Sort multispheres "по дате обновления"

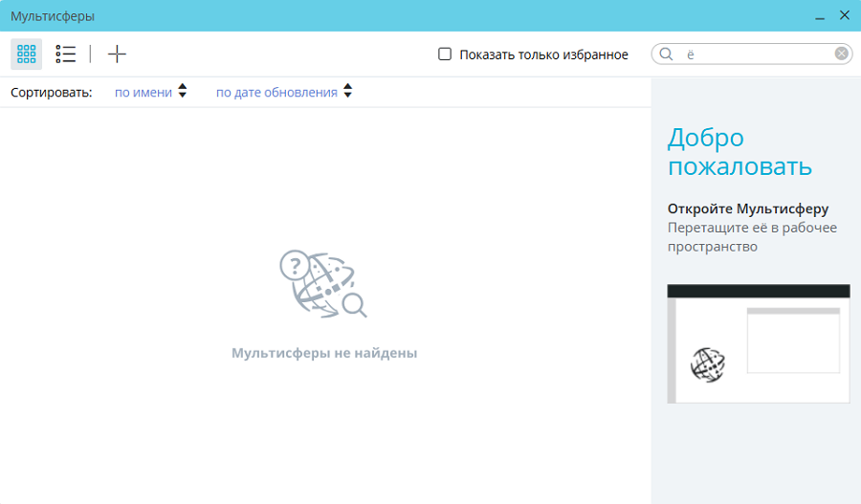(276, 92)
